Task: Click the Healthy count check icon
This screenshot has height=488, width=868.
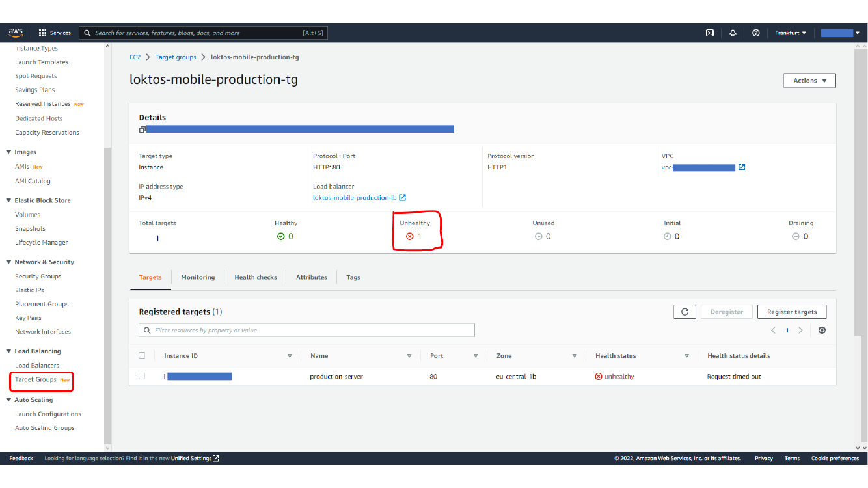Action: tap(280, 236)
